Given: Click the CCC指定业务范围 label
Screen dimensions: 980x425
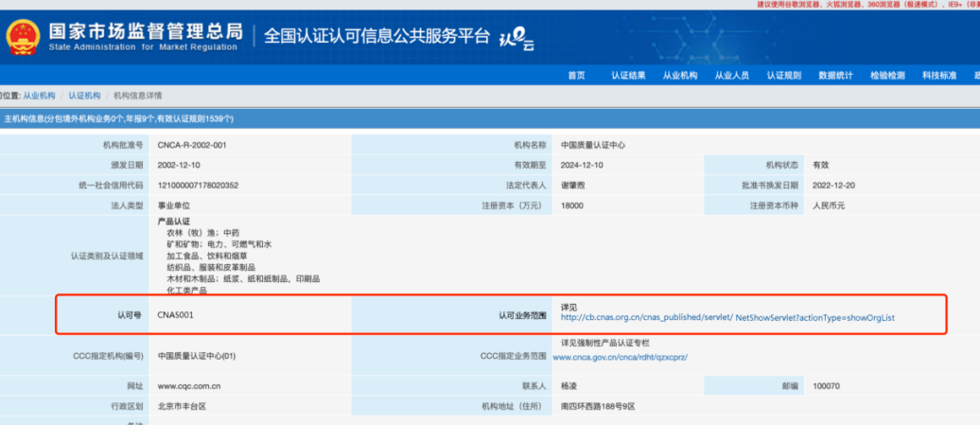Looking at the screenshot, I should 515,356.
